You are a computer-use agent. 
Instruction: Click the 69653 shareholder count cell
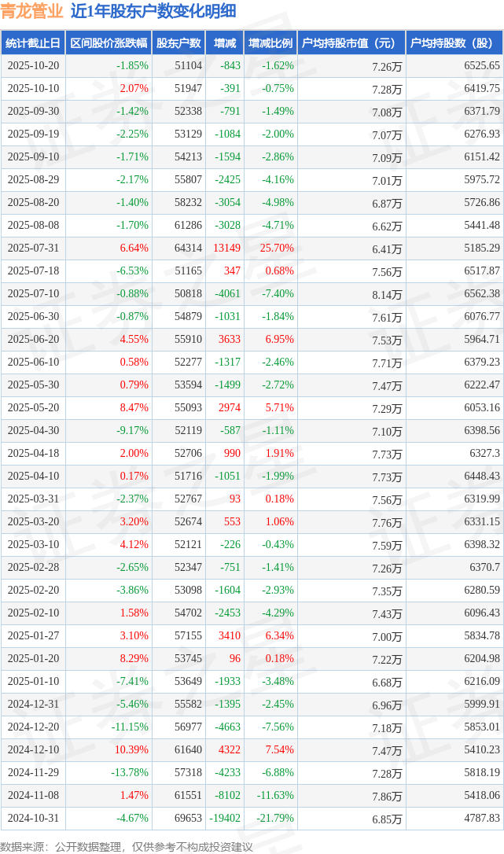188,819
